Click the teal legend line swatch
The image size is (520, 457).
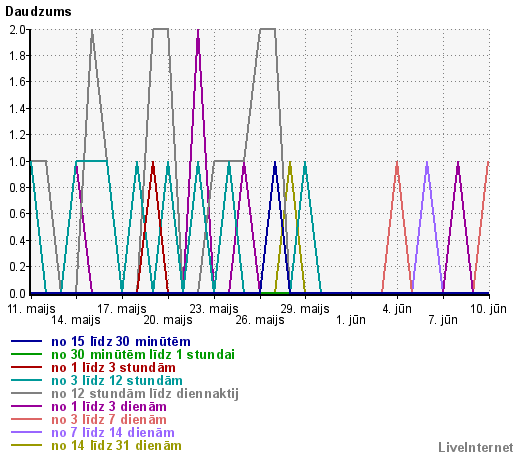pyautogui.click(x=26, y=380)
